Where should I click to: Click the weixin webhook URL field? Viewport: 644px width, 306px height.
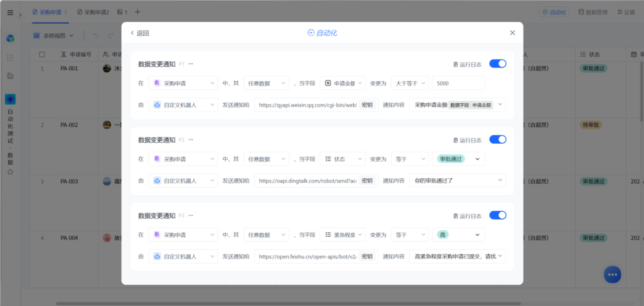[307, 105]
